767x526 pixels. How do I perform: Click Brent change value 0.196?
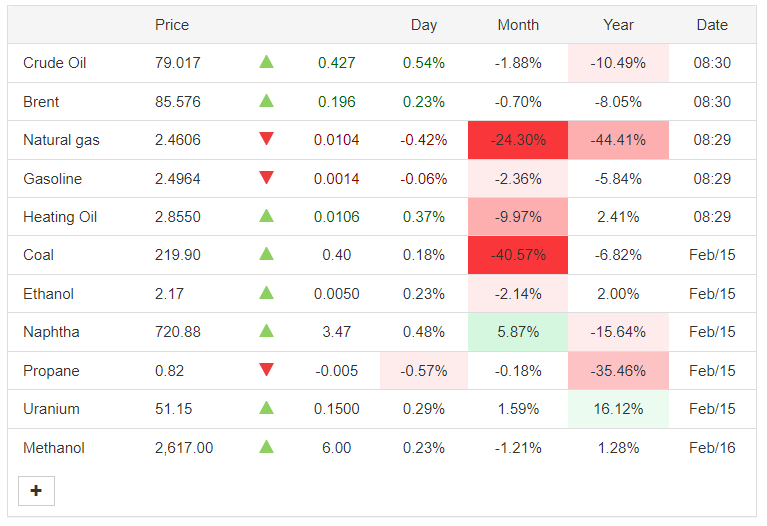click(x=337, y=102)
